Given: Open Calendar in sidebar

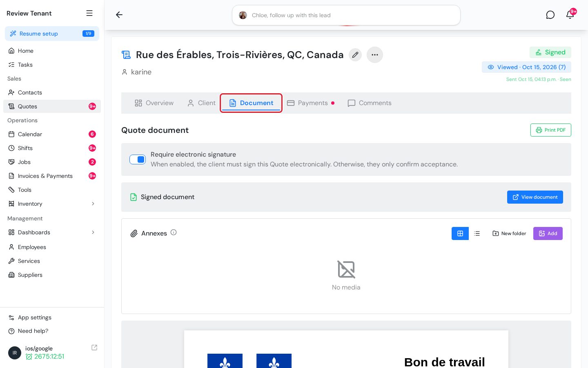Looking at the screenshot, I should click(52, 134).
